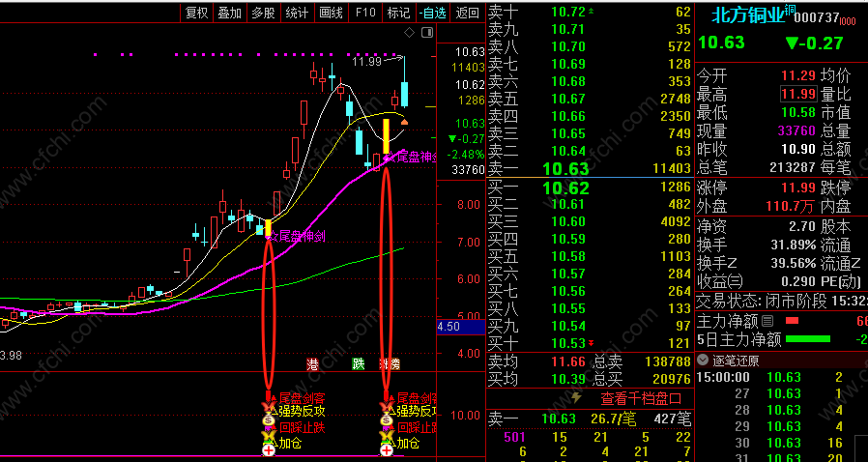
Task: Click the diamond icon above the chart
Action: 410,33
